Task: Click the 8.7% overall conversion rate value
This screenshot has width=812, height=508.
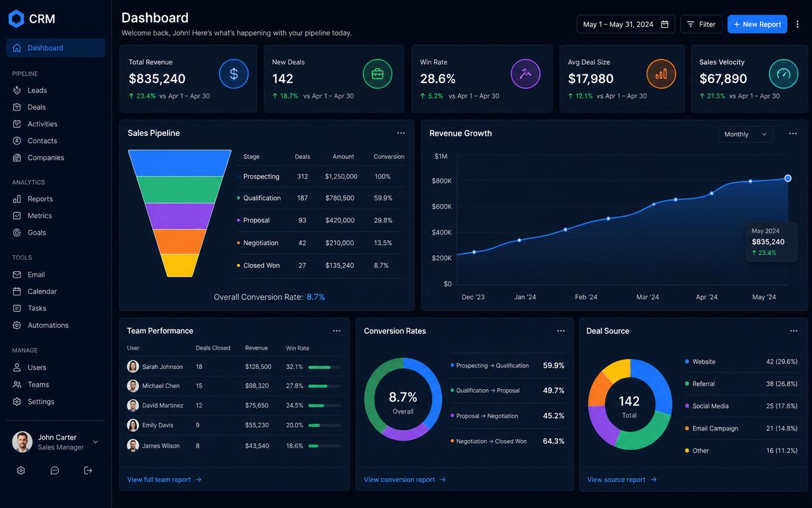Action: tap(316, 297)
